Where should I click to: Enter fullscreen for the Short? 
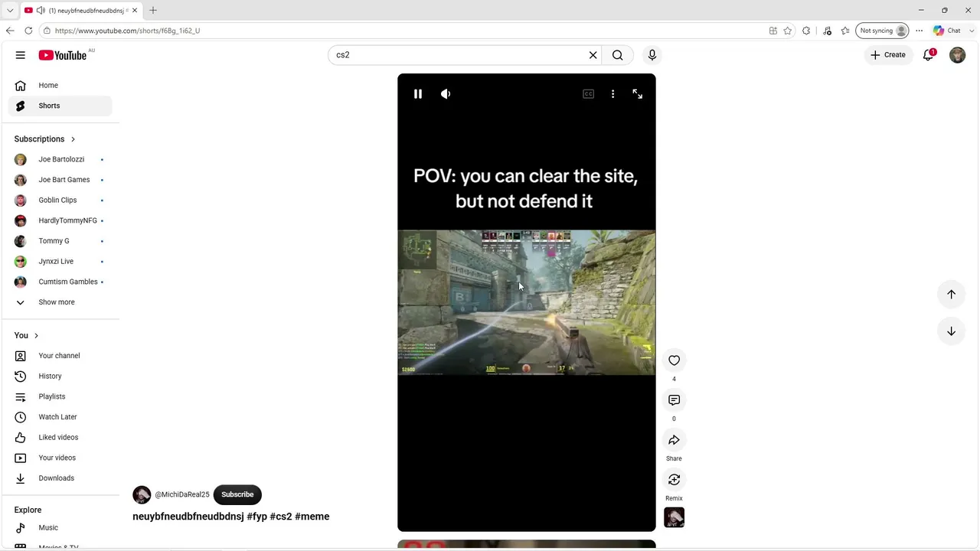pyautogui.click(x=637, y=94)
